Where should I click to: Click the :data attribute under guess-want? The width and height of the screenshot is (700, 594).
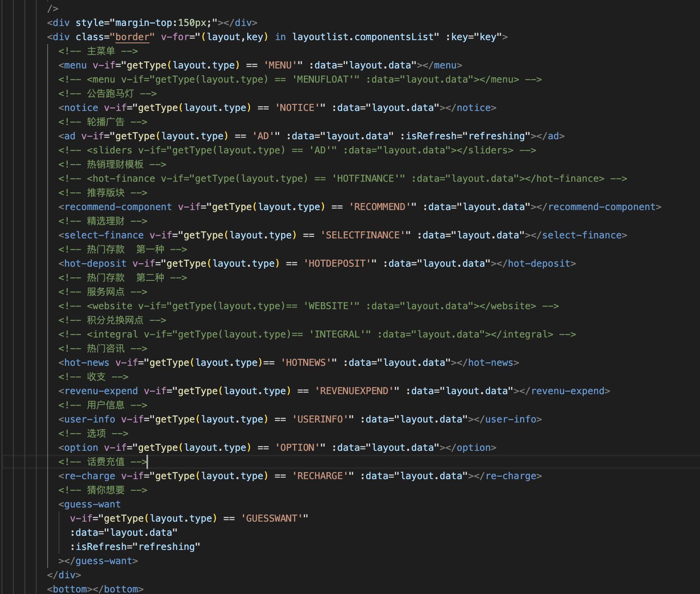(x=124, y=533)
